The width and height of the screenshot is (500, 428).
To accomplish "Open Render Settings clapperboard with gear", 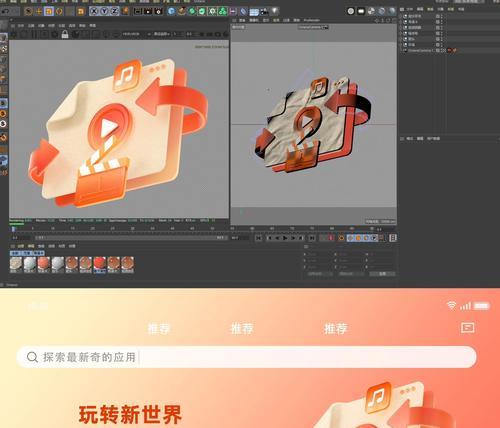I will [159, 11].
